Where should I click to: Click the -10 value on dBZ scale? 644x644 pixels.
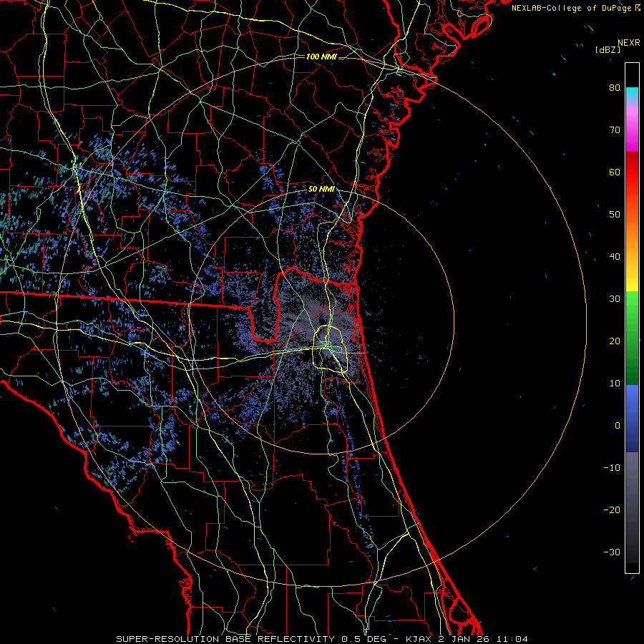click(x=612, y=468)
